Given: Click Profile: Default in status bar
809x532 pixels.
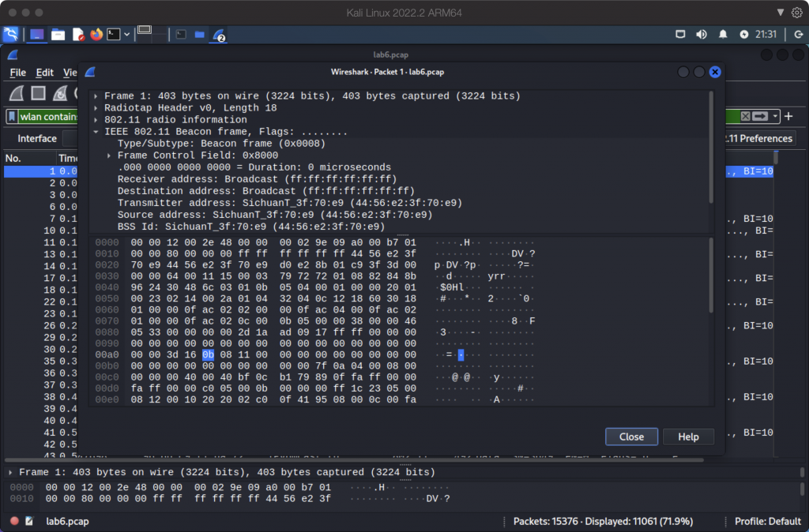Looking at the screenshot, I should point(767,521).
